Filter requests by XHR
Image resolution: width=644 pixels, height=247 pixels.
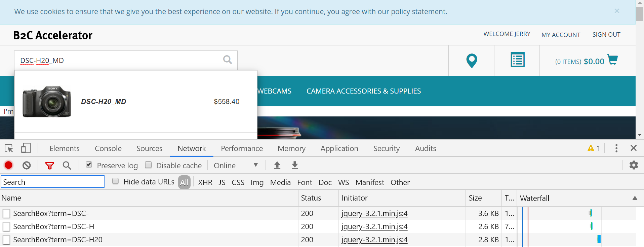pos(205,182)
